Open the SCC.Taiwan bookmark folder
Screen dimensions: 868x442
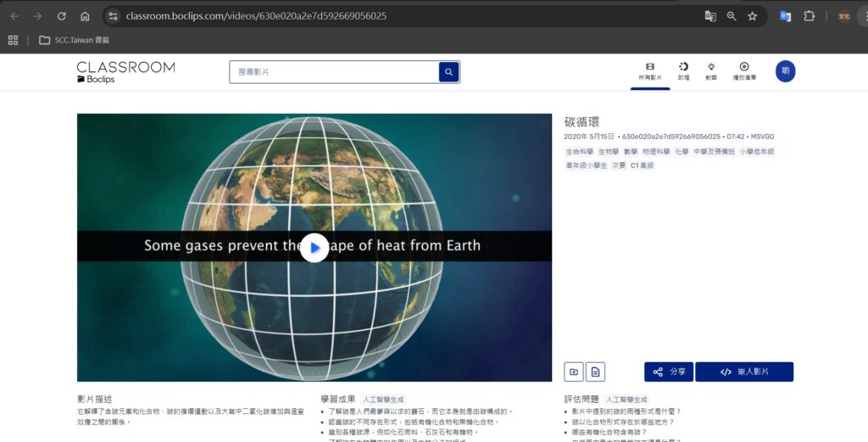75,40
